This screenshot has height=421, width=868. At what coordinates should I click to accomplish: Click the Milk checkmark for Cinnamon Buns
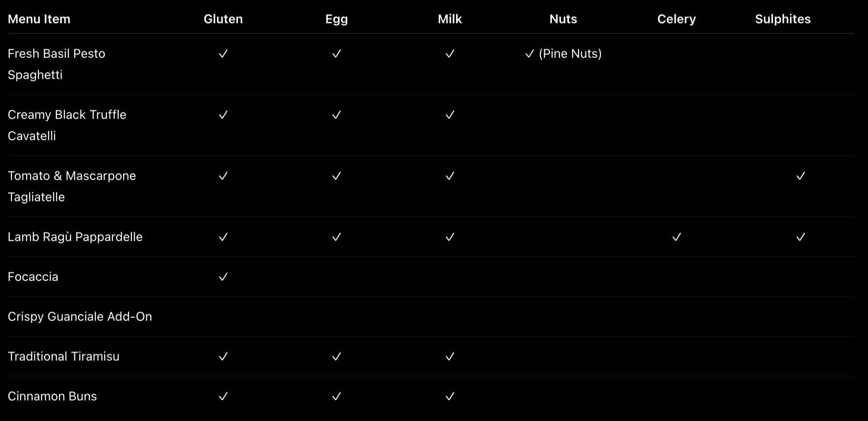click(450, 396)
